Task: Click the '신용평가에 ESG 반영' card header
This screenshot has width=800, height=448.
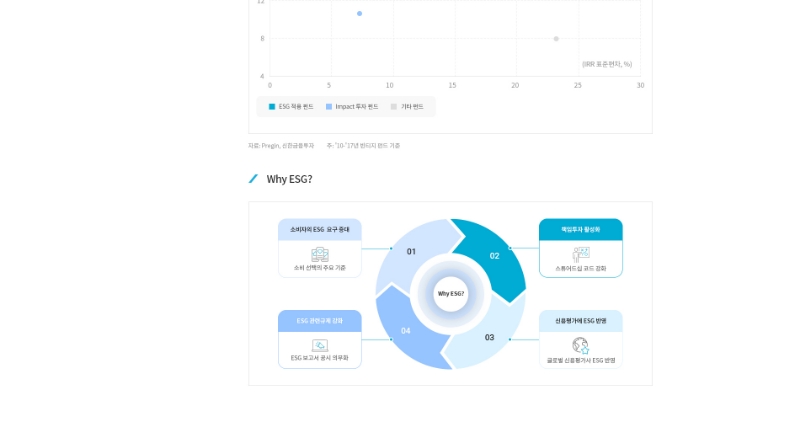Action: click(581, 321)
